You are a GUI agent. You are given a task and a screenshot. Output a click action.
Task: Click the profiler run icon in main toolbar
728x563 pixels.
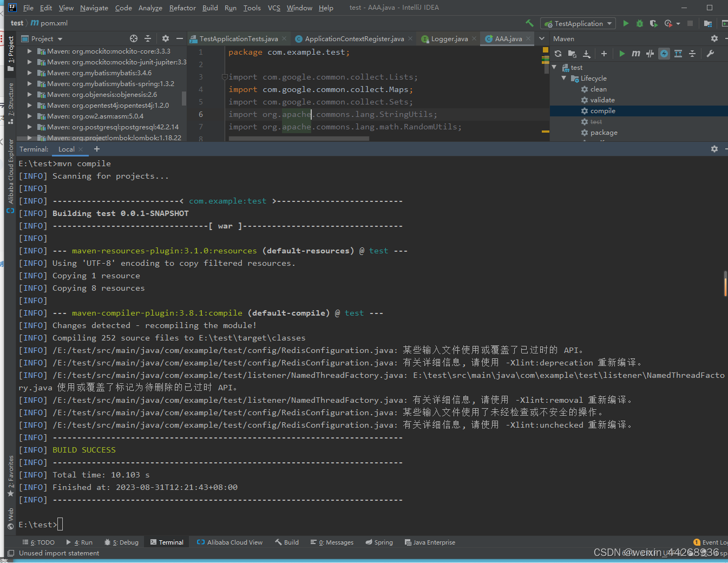[x=668, y=23]
